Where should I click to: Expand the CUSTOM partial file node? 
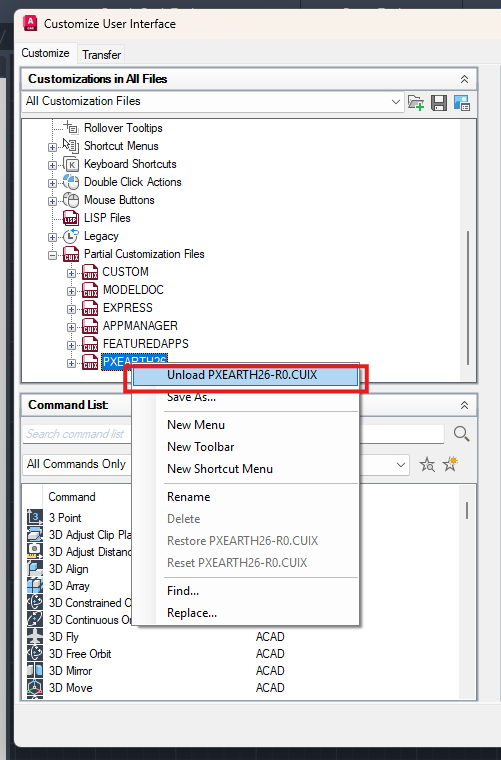point(72,273)
